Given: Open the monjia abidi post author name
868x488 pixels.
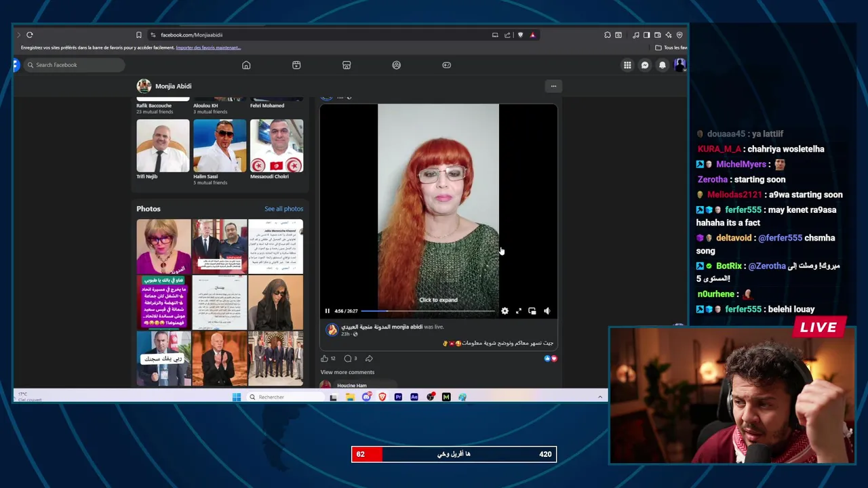Looking at the screenshot, I should pyautogui.click(x=382, y=327).
